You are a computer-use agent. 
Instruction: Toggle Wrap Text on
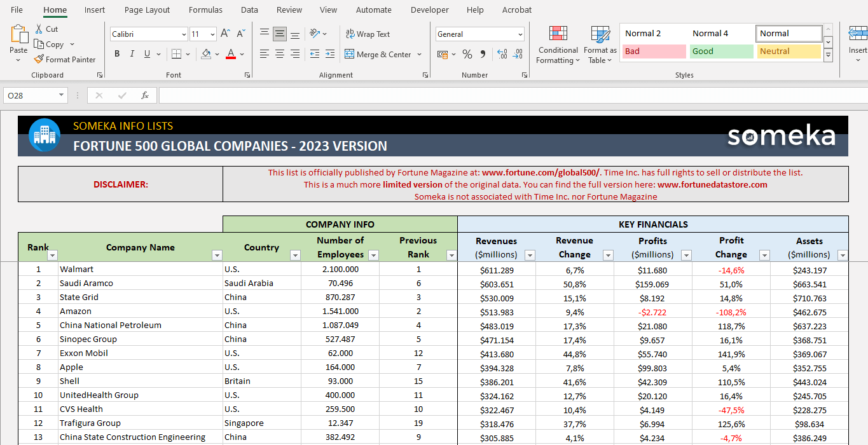[x=368, y=34]
